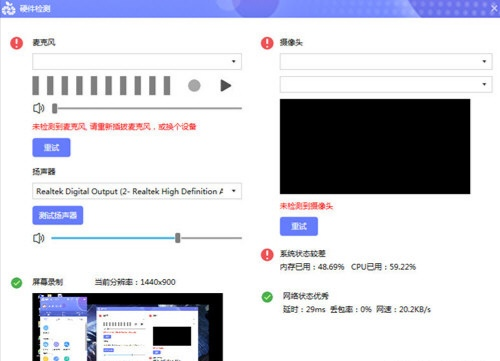
Task: Click the network status green check icon
Action: [267, 297]
